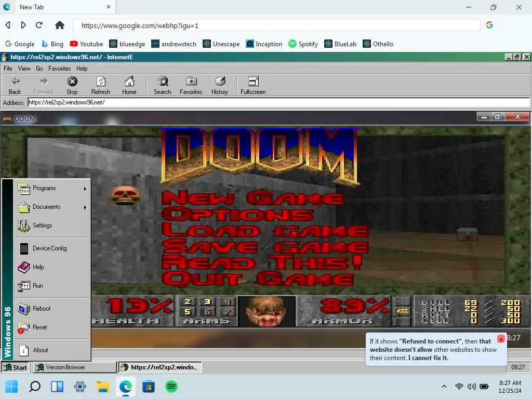The width and height of the screenshot is (532, 399).
Task: Click the Windows 96 taskbar clock 08:27
Action: click(518, 367)
